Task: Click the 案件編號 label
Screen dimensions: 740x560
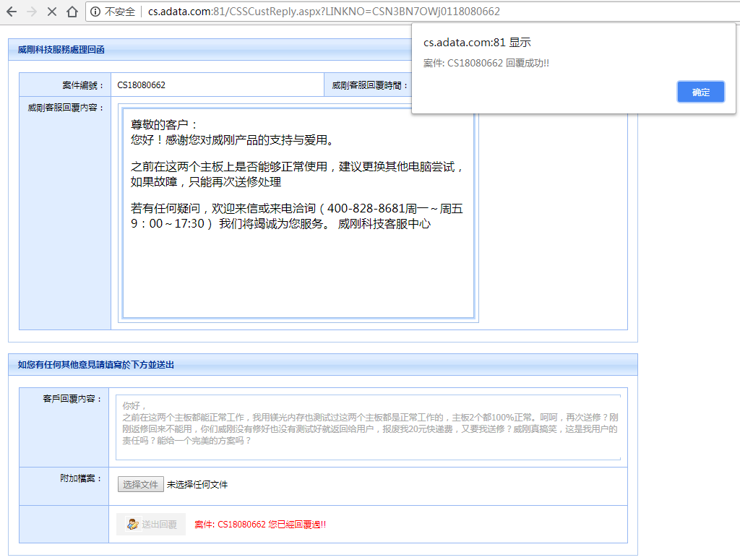Action: point(82,85)
